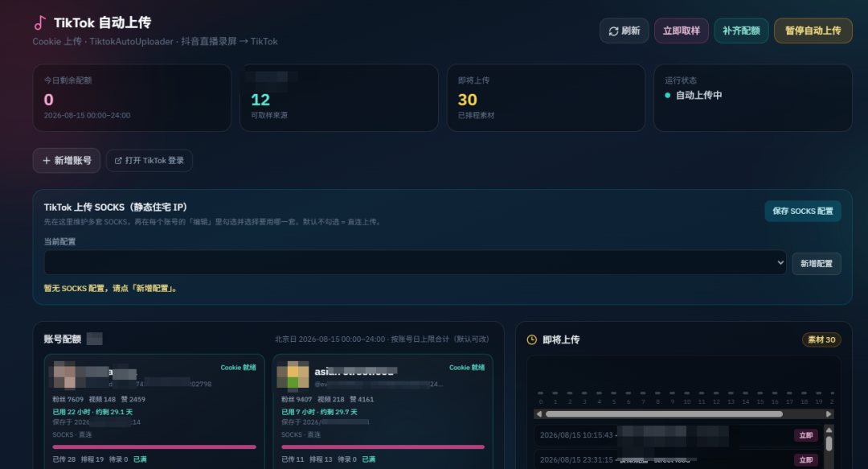868x469 pixels.
Task: Click the 30 已排程素材 count
Action: click(x=467, y=100)
